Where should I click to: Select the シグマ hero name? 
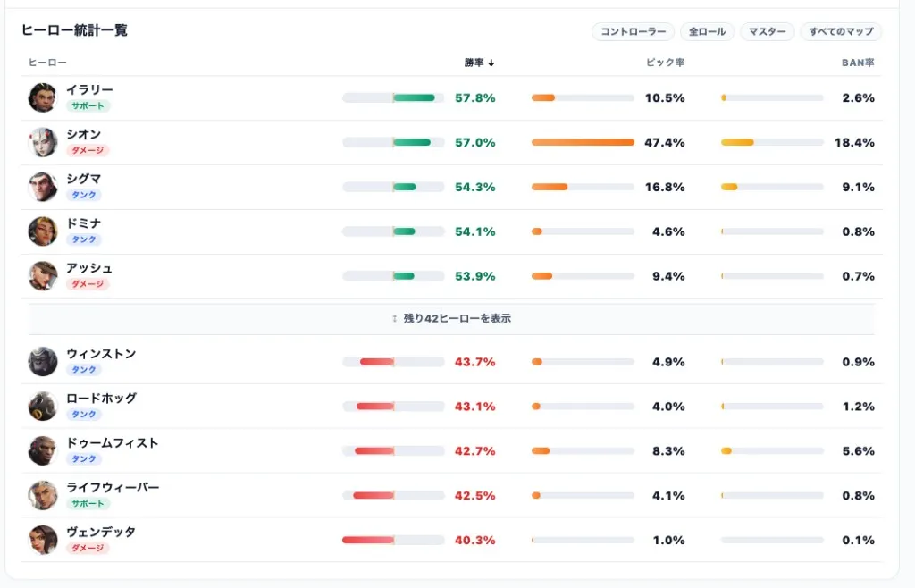pos(83,179)
